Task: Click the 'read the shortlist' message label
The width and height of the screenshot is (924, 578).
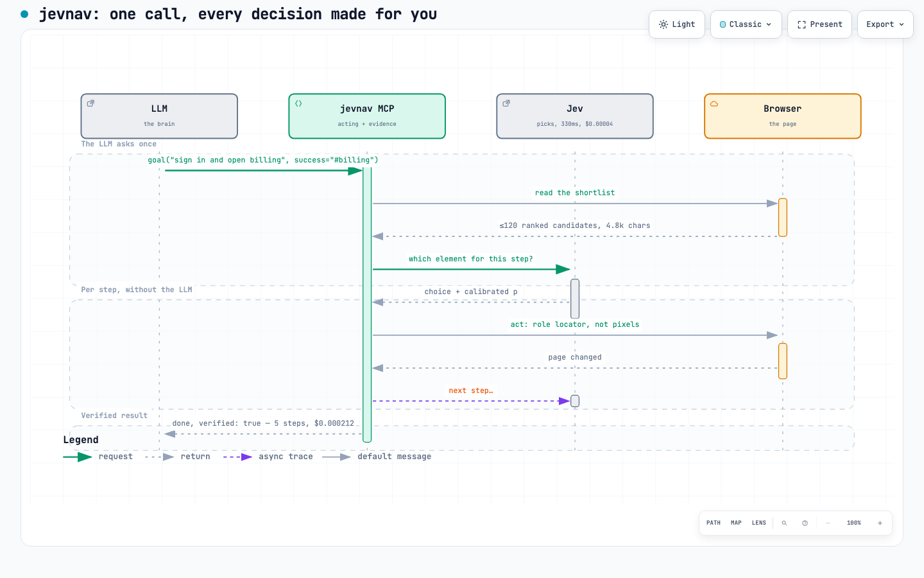Action: tap(575, 193)
